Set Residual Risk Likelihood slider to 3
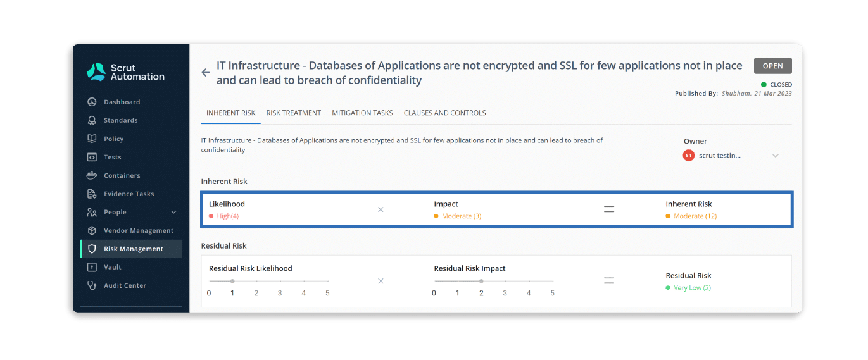The height and width of the screenshot is (360, 868). coord(280,281)
